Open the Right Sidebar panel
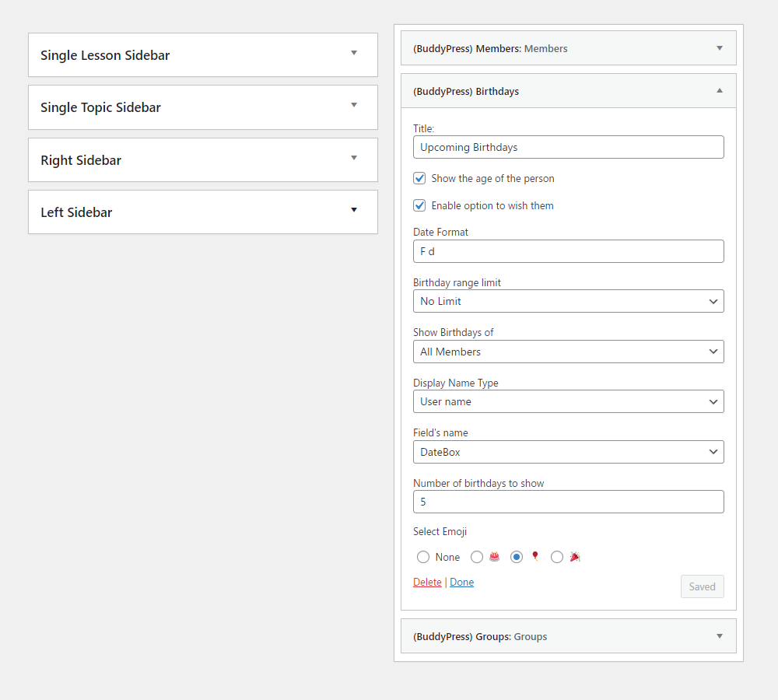The width and height of the screenshot is (778, 700). coord(202,160)
